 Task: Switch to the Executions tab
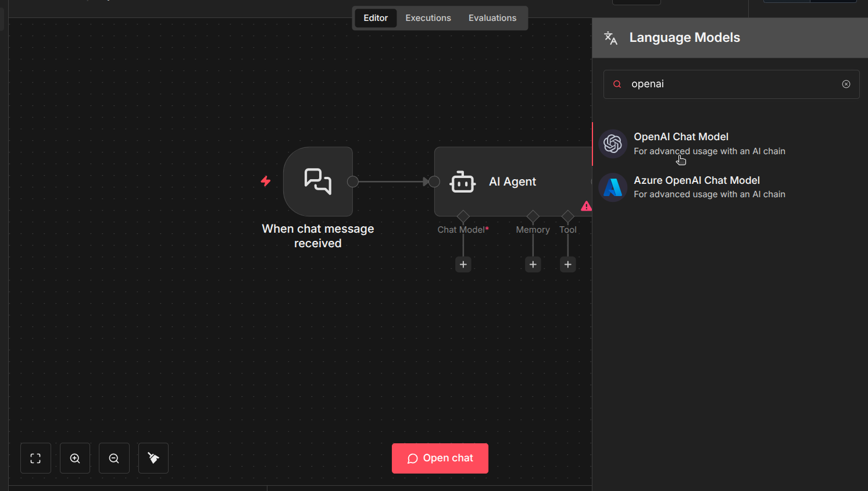coord(428,18)
